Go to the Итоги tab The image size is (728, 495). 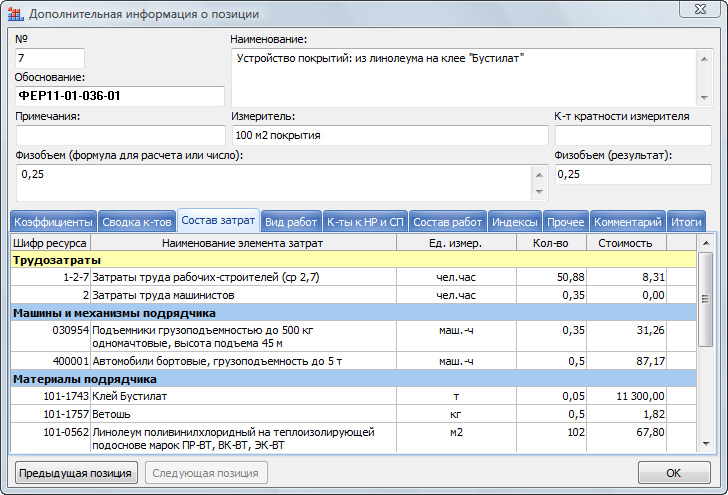(686, 222)
